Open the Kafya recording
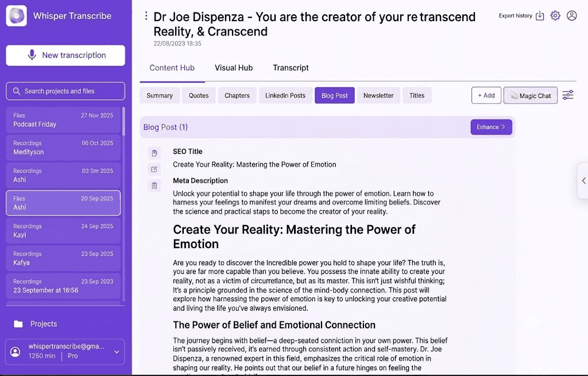 (x=63, y=258)
